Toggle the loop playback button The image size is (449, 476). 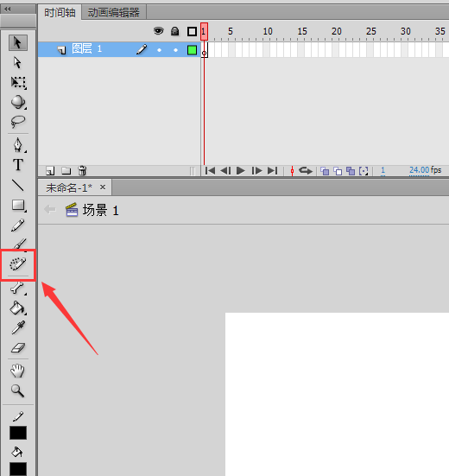(x=305, y=170)
